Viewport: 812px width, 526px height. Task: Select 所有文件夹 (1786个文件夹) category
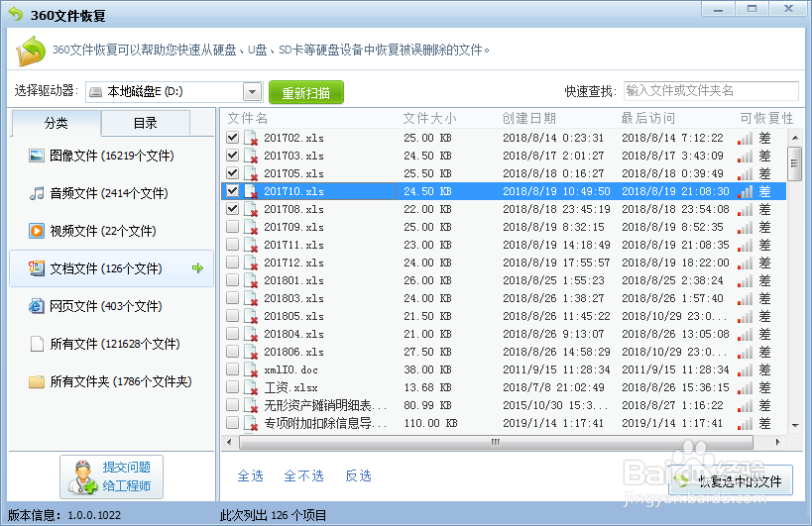tap(111, 381)
